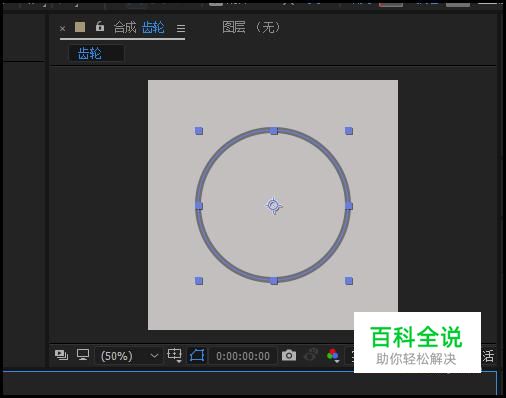Click the 0:00:00:00 timecode field
The image size is (506, 398).
click(243, 356)
